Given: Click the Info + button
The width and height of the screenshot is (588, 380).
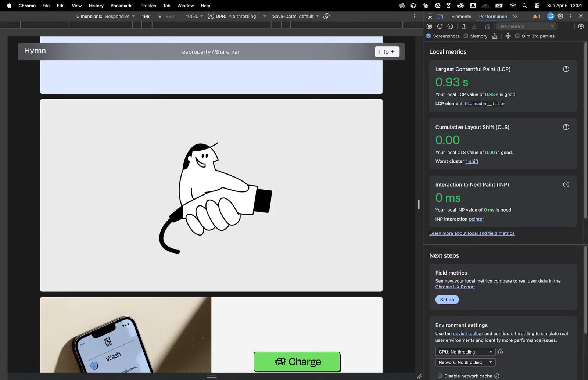Looking at the screenshot, I should (x=387, y=52).
